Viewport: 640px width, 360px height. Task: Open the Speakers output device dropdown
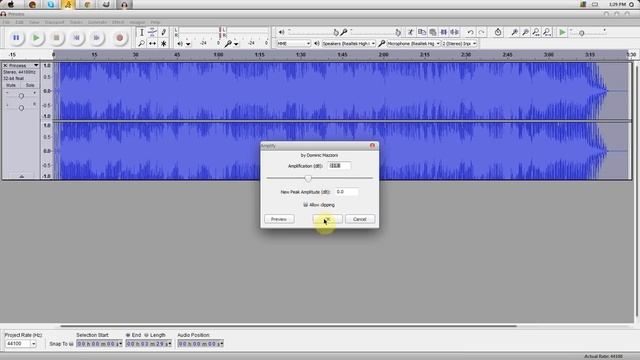[x=349, y=43]
